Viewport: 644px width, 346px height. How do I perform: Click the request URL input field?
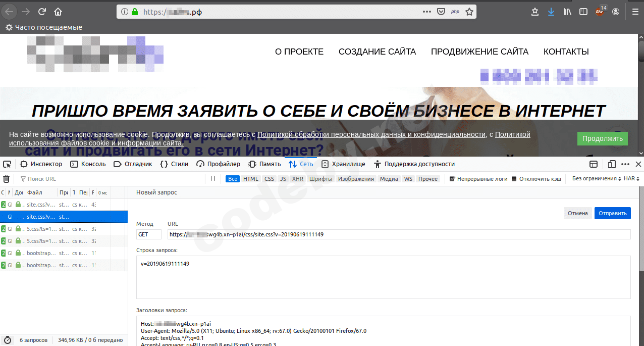pos(399,234)
